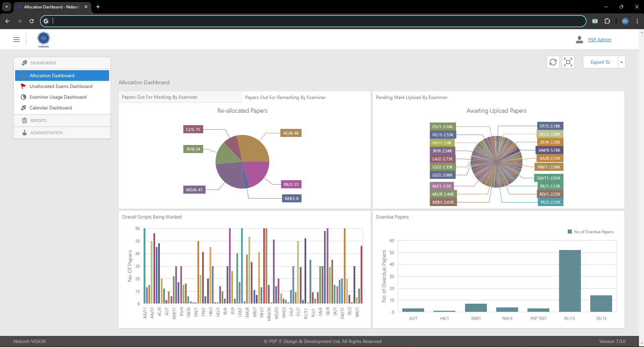Go forward in browser history

pyautogui.click(x=19, y=21)
